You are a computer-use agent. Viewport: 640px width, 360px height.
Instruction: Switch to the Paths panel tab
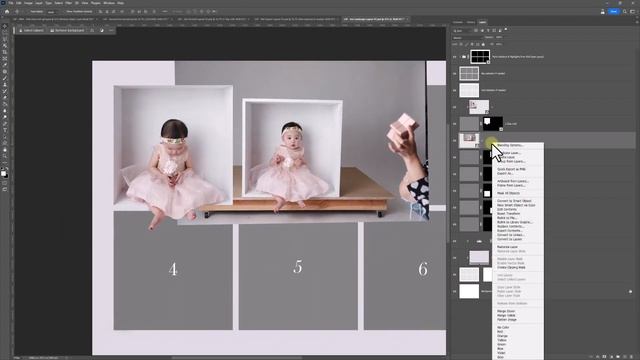(471, 22)
